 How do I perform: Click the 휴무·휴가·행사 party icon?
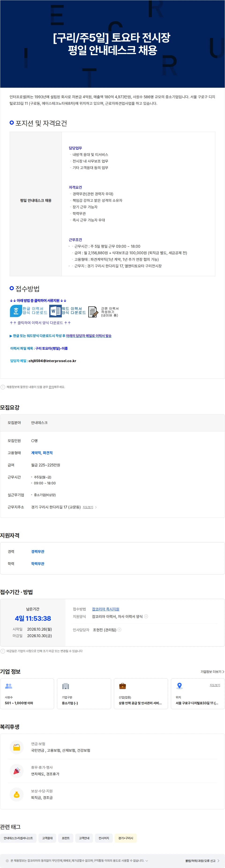pyautogui.click(x=17, y=771)
